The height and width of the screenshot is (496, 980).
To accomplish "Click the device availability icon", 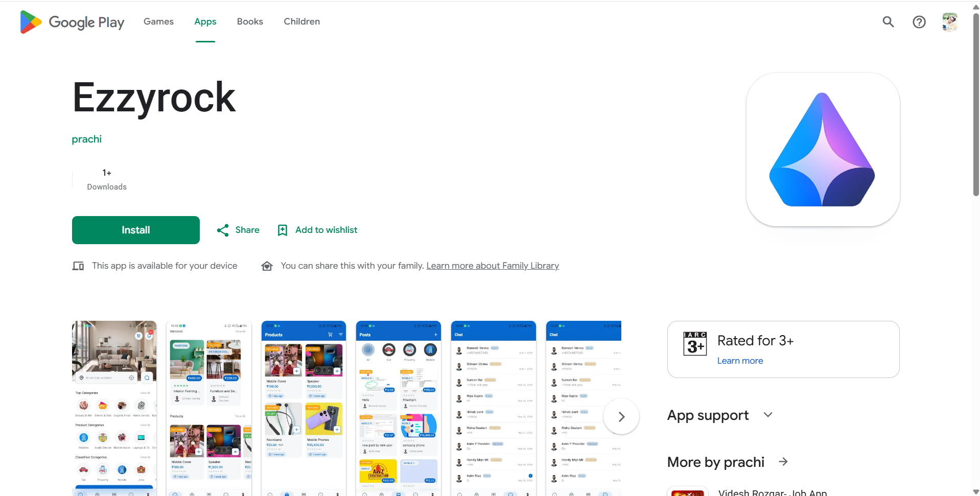I will (78, 266).
